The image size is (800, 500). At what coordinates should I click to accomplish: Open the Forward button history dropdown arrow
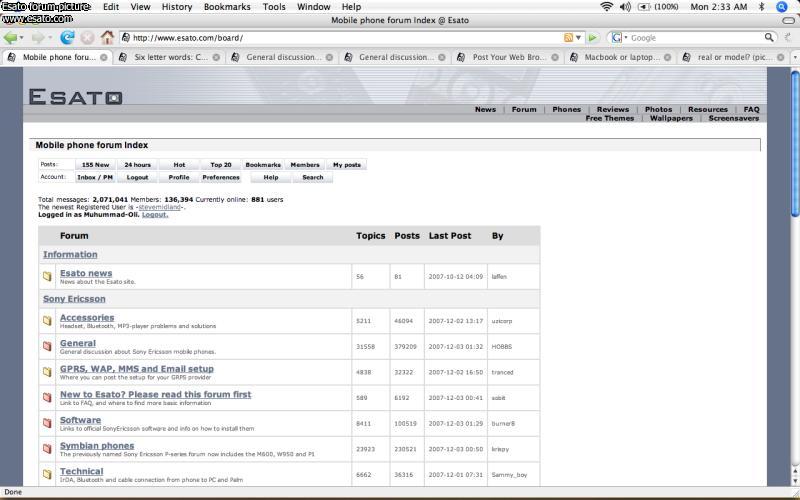pyautogui.click(x=49, y=38)
